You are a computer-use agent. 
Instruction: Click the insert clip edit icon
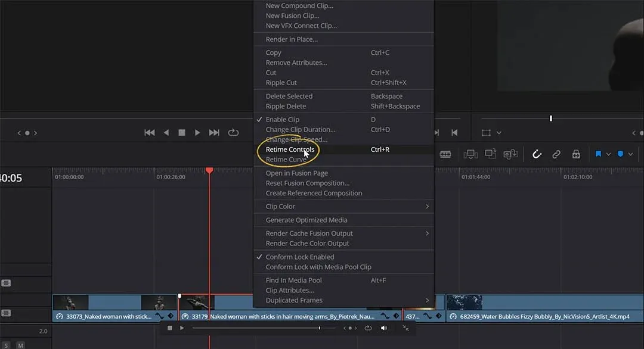pyautogui.click(x=470, y=154)
